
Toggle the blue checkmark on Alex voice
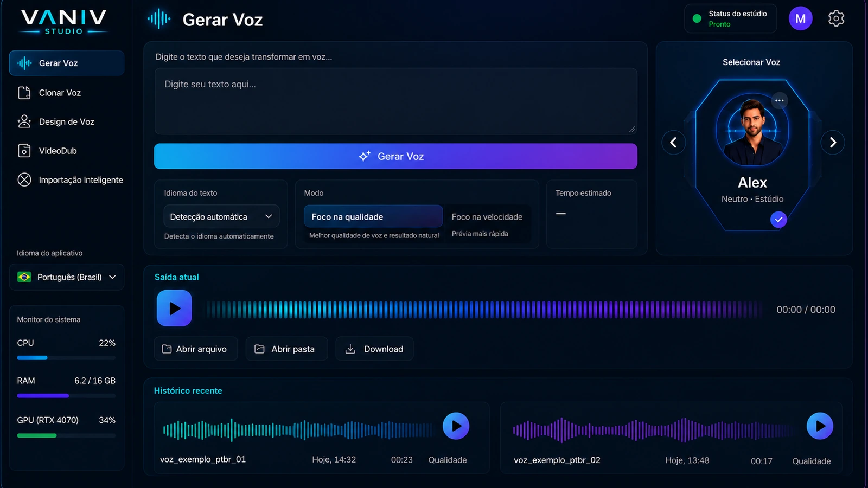[778, 220]
